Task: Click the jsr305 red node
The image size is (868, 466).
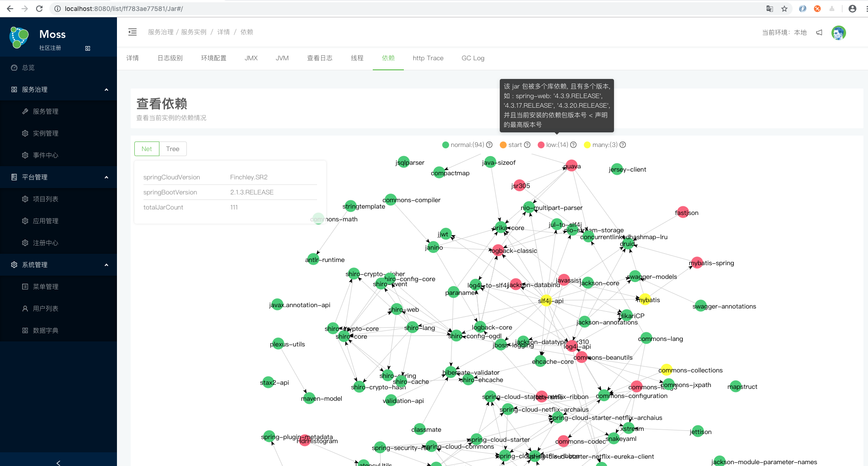Action: click(519, 185)
